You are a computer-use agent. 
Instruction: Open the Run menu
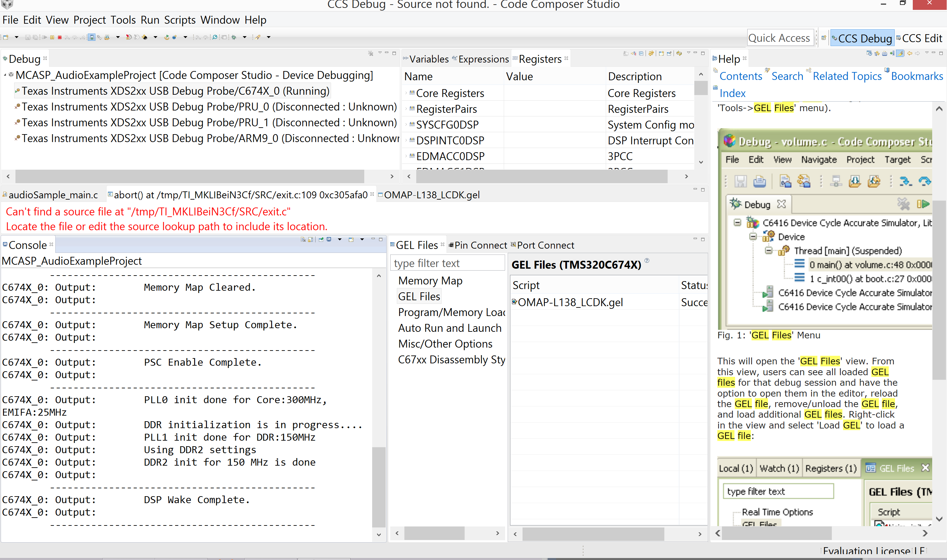coord(150,20)
